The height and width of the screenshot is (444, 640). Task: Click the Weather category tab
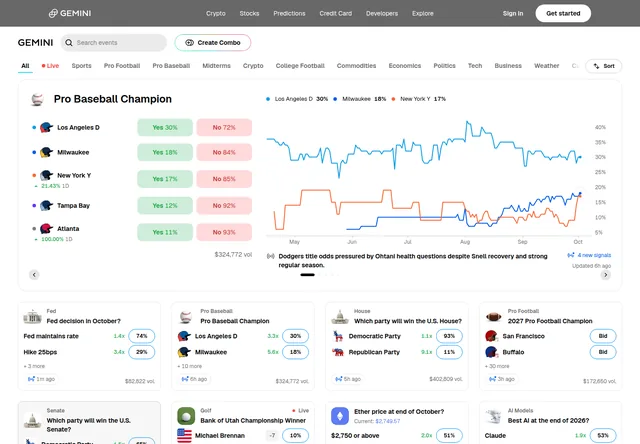(547, 66)
